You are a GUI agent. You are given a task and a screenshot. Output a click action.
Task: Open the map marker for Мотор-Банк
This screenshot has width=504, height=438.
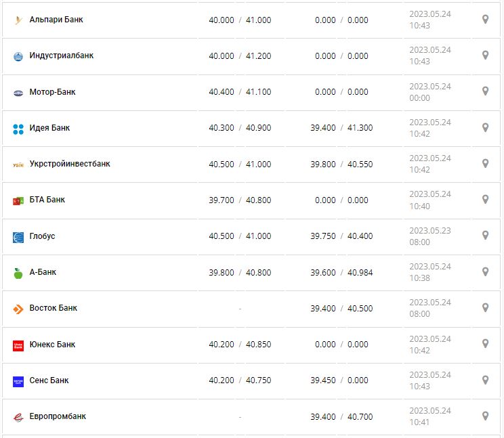485,91
